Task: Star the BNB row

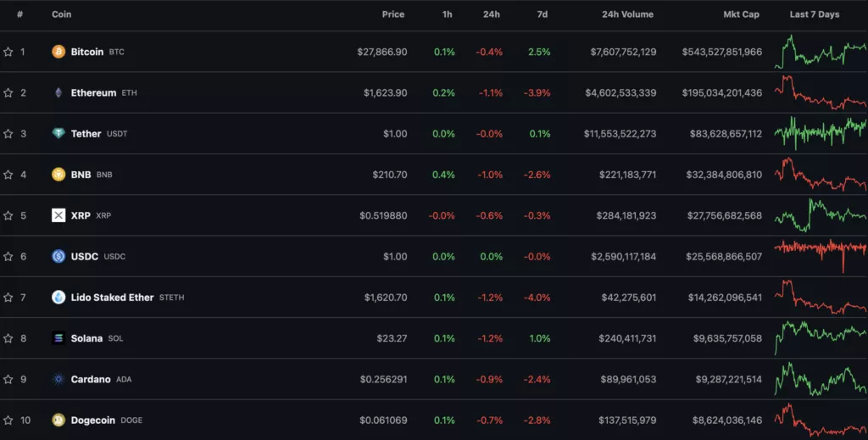Action: pos(8,175)
